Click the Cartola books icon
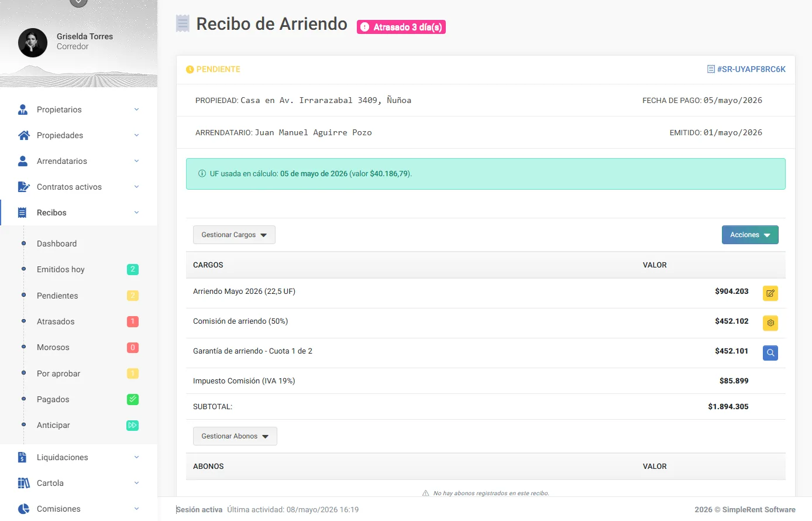The height and width of the screenshot is (521, 812). point(23,483)
